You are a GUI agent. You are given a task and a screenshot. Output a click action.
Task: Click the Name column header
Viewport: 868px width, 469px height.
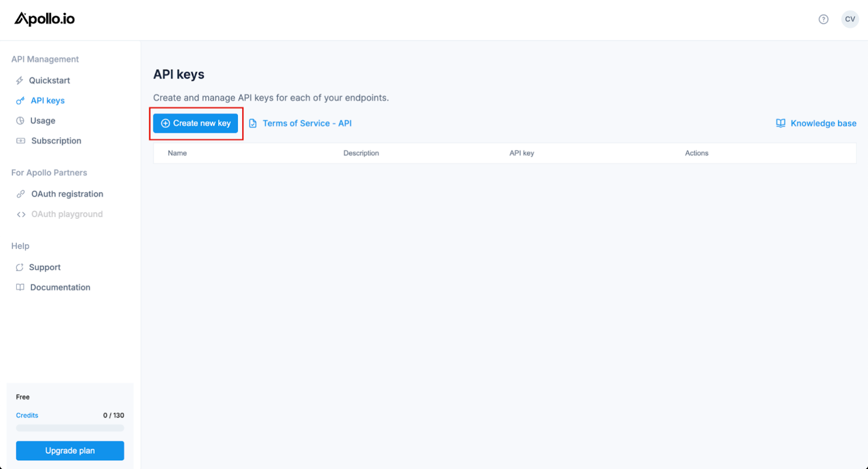[x=178, y=153]
